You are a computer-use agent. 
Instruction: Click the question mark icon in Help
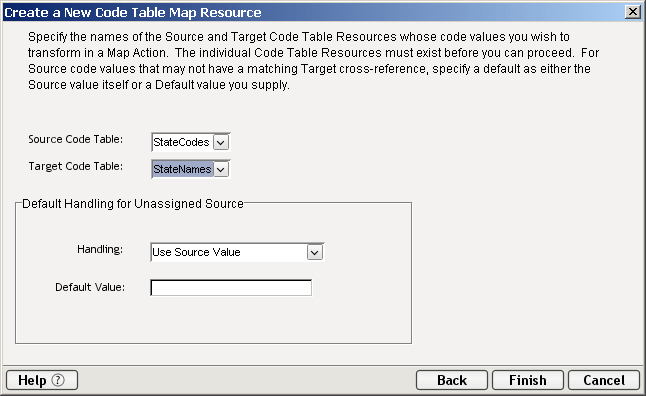pos(58,380)
